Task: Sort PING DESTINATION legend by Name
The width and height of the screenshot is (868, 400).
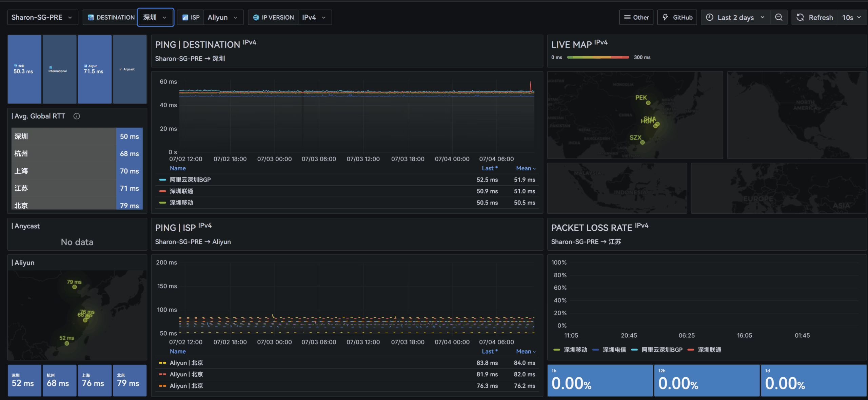Action: 178,168
